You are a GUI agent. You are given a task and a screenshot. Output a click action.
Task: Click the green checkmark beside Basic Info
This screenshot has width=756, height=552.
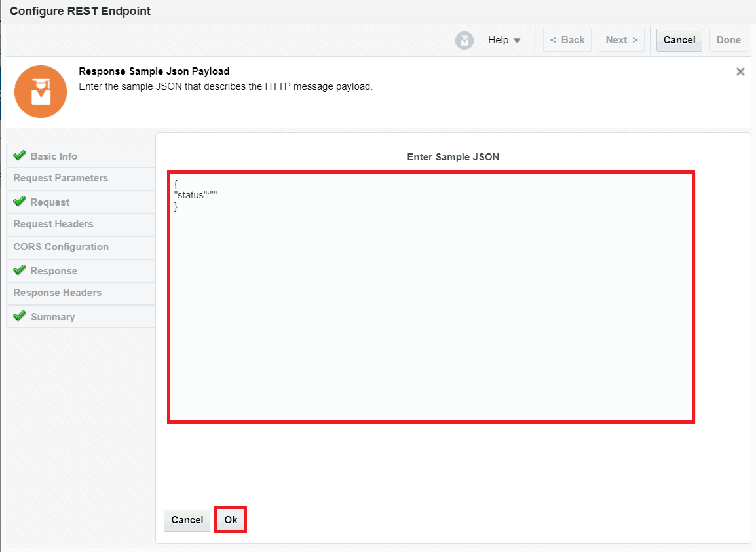point(19,156)
